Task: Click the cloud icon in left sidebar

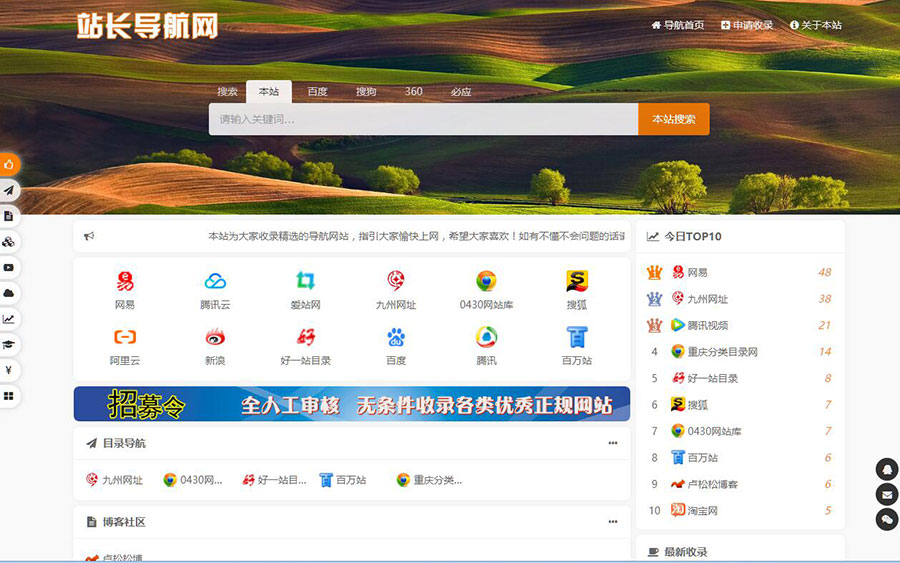Action: pyautogui.click(x=9, y=293)
